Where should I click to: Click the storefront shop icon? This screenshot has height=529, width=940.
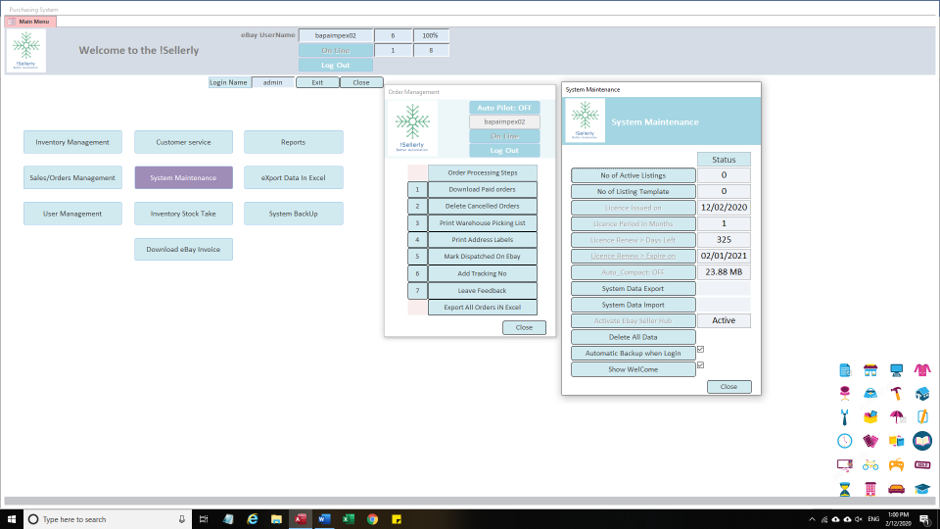tap(871, 370)
